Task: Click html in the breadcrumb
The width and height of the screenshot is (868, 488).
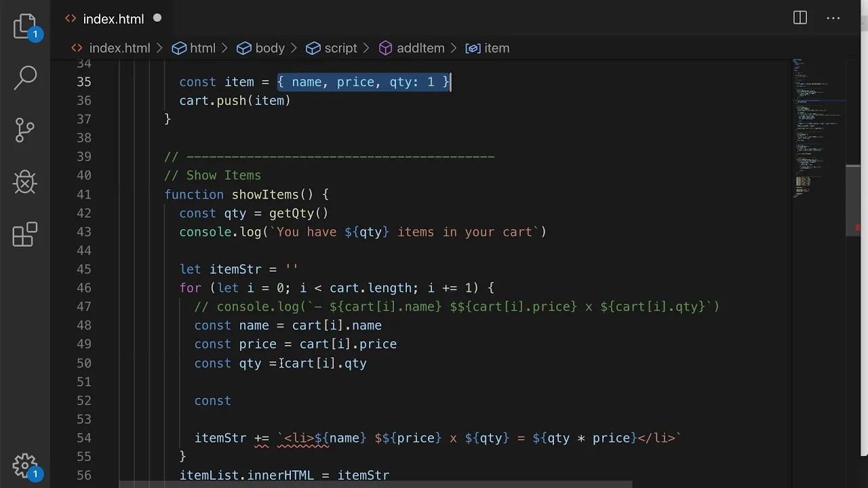Action: (203, 48)
